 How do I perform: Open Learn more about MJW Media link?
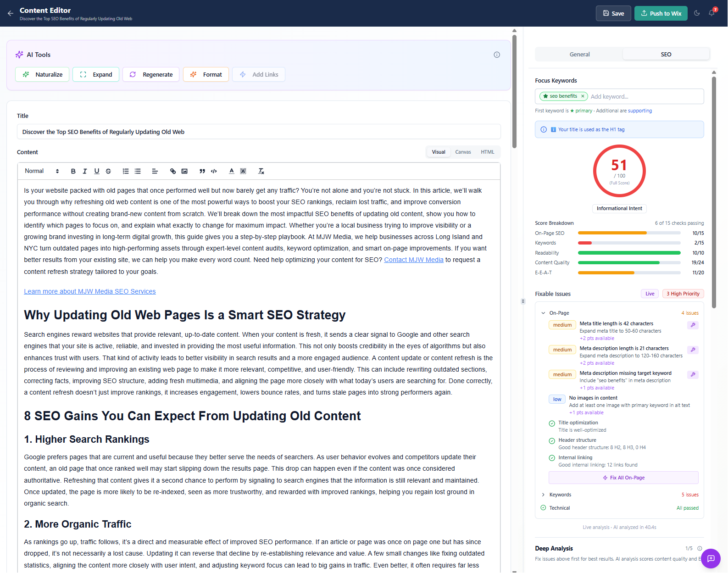90,291
